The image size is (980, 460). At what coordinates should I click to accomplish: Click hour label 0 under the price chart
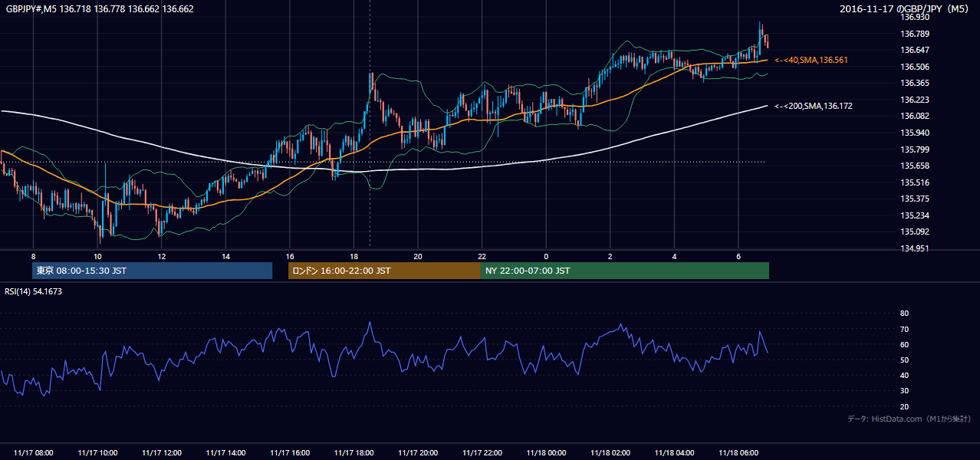point(546,256)
